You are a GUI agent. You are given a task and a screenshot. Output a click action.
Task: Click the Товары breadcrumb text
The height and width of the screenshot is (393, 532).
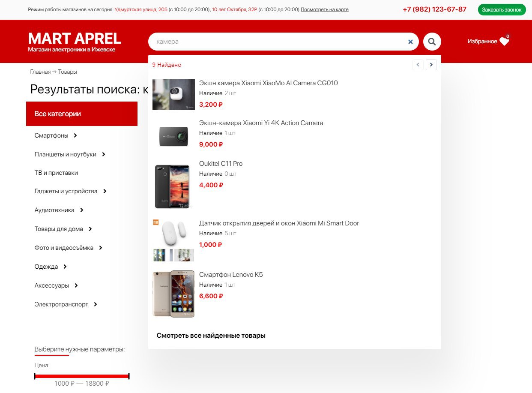click(x=68, y=72)
